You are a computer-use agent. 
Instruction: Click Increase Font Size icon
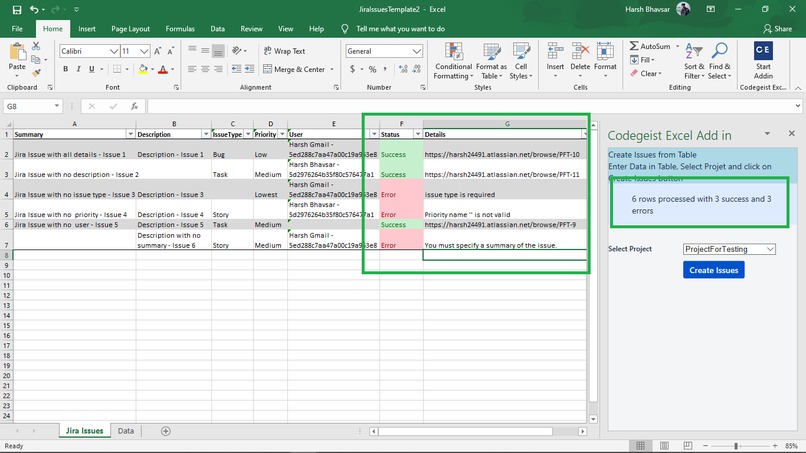pos(158,51)
